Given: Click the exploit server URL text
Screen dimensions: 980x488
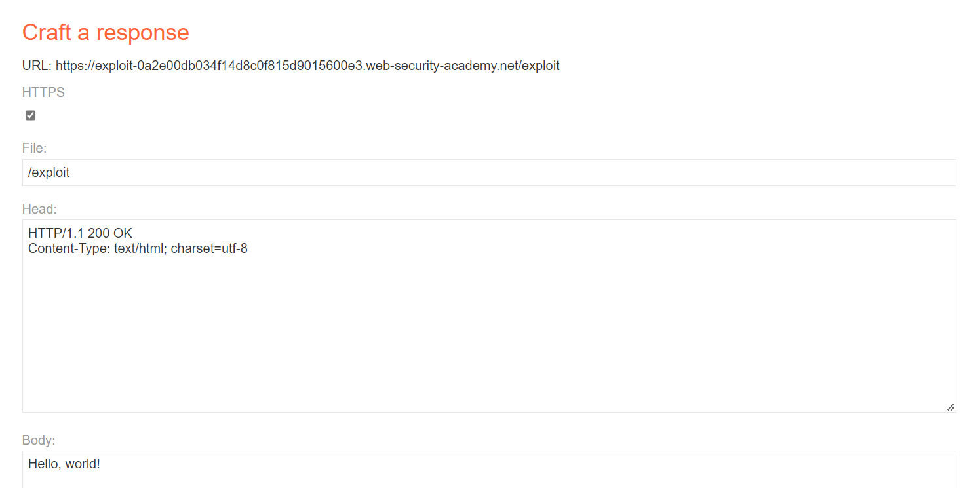Looking at the screenshot, I should [x=308, y=66].
